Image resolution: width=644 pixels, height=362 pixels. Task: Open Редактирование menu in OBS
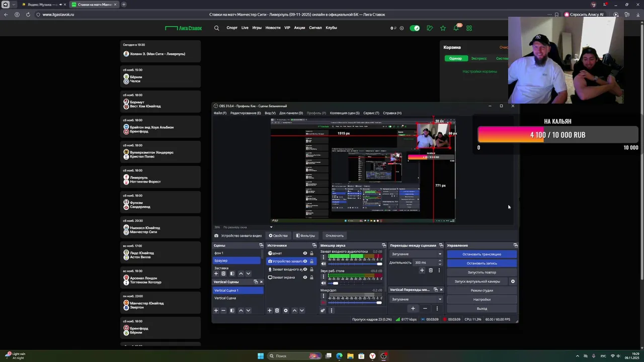pyautogui.click(x=246, y=113)
